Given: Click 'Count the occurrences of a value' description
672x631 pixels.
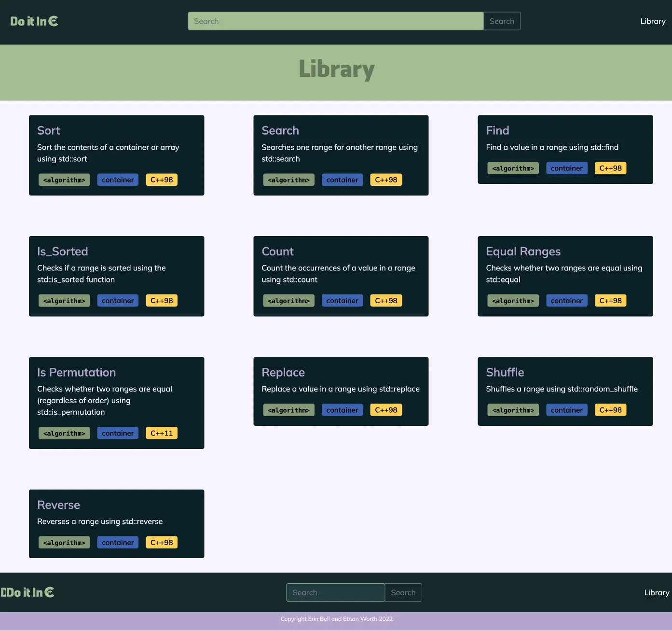Looking at the screenshot, I should 338,274.
